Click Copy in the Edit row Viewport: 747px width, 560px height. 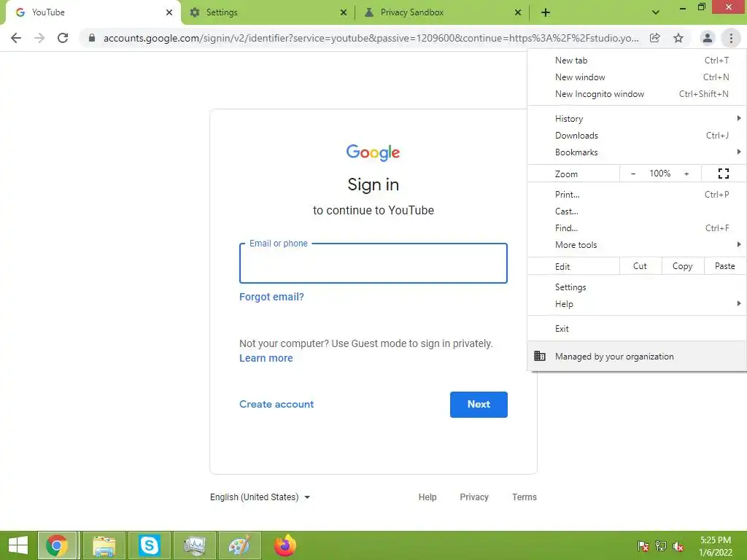683,266
